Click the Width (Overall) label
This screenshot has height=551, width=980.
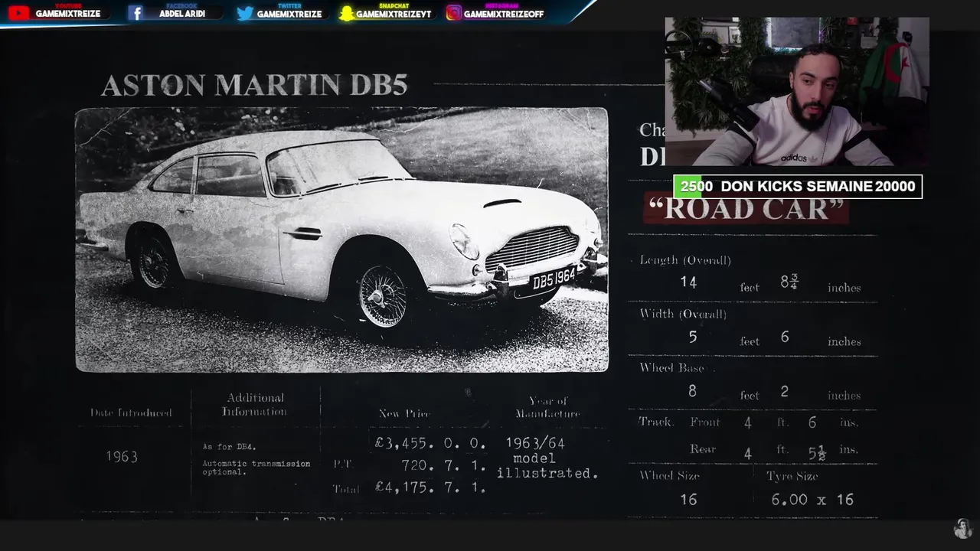coord(683,314)
